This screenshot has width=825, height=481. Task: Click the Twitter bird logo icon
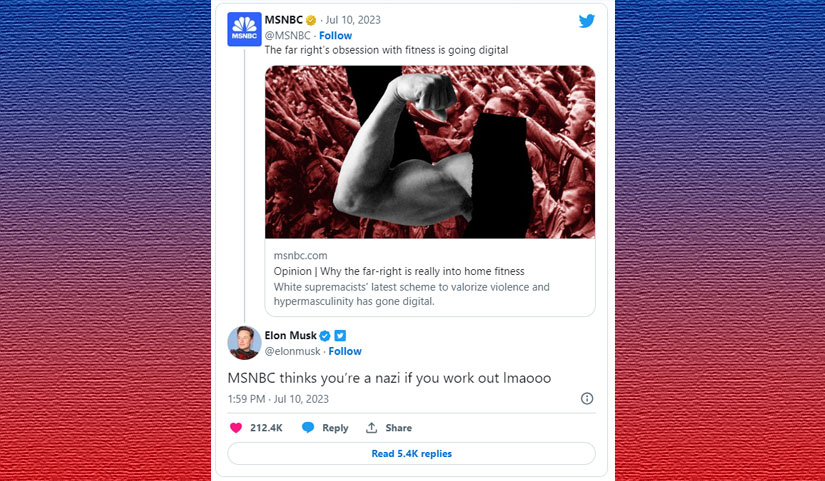(x=587, y=21)
